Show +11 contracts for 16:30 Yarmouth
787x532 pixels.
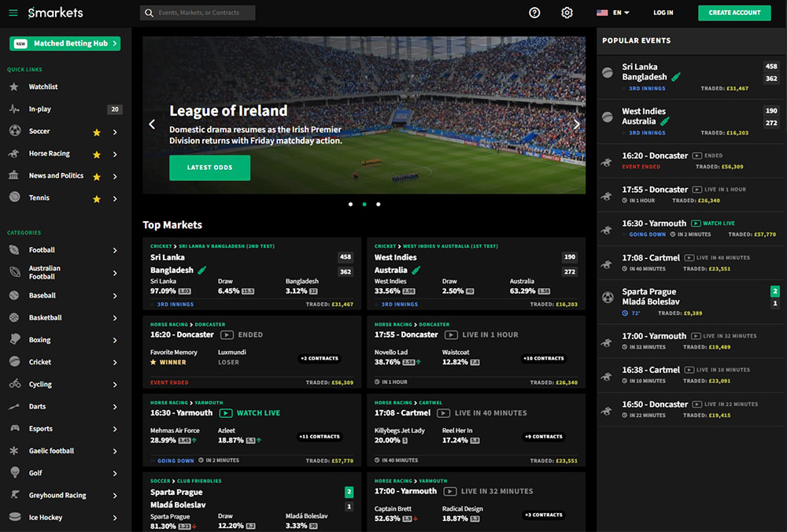[x=320, y=437]
